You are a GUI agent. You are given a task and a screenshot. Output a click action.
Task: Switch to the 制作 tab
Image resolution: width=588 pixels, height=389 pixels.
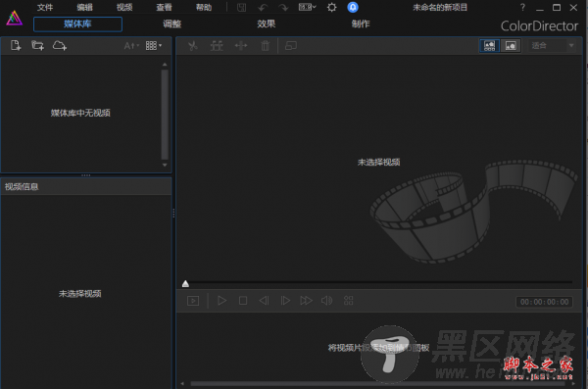pos(361,24)
